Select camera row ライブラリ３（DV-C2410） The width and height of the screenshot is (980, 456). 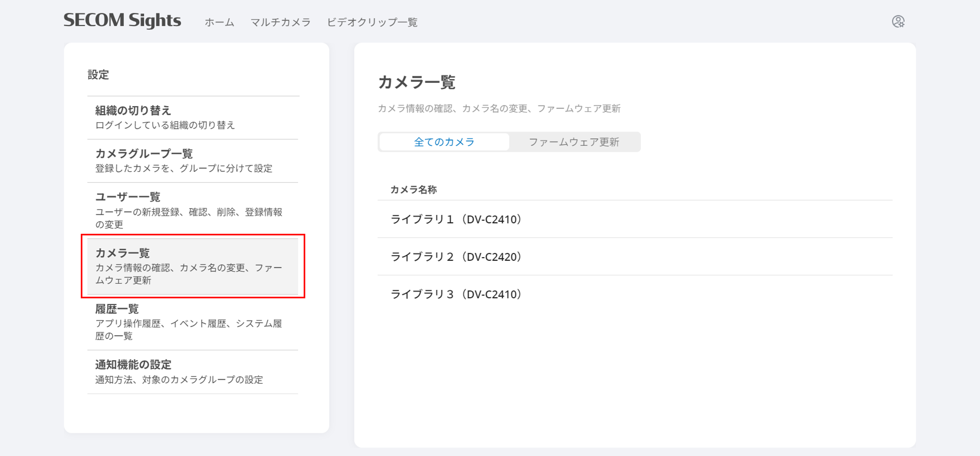(635, 294)
